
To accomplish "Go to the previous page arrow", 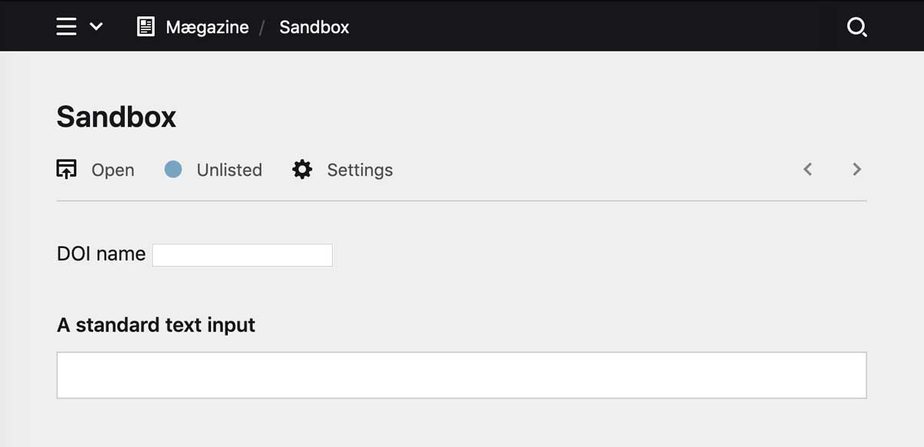I will click(x=808, y=169).
